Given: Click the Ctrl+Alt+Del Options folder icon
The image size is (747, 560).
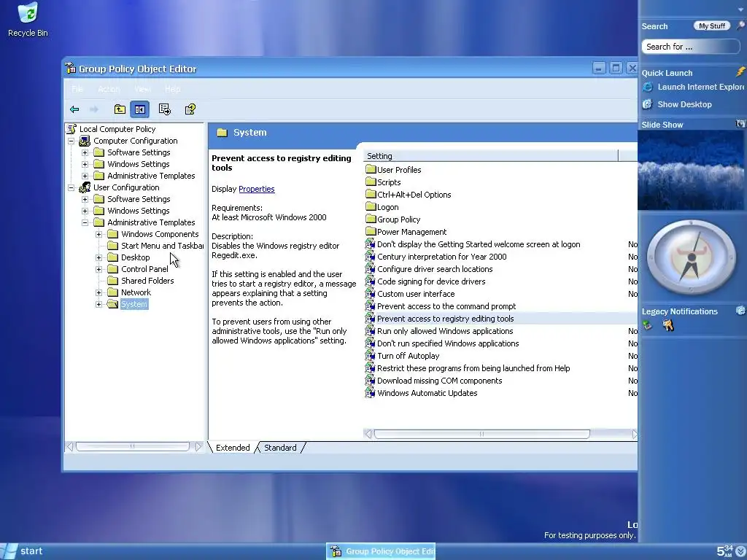Looking at the screenshot, I should coord(371,194).
